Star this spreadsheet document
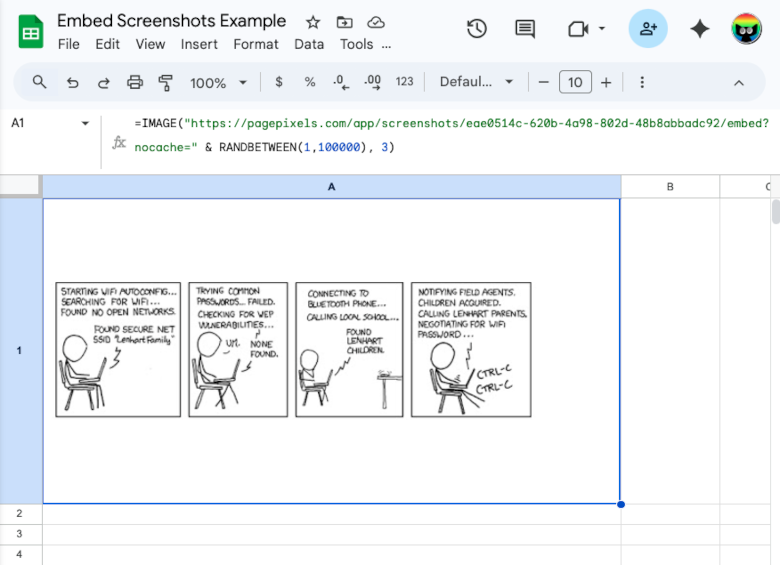780x565 pixels. tap(313, 22)
